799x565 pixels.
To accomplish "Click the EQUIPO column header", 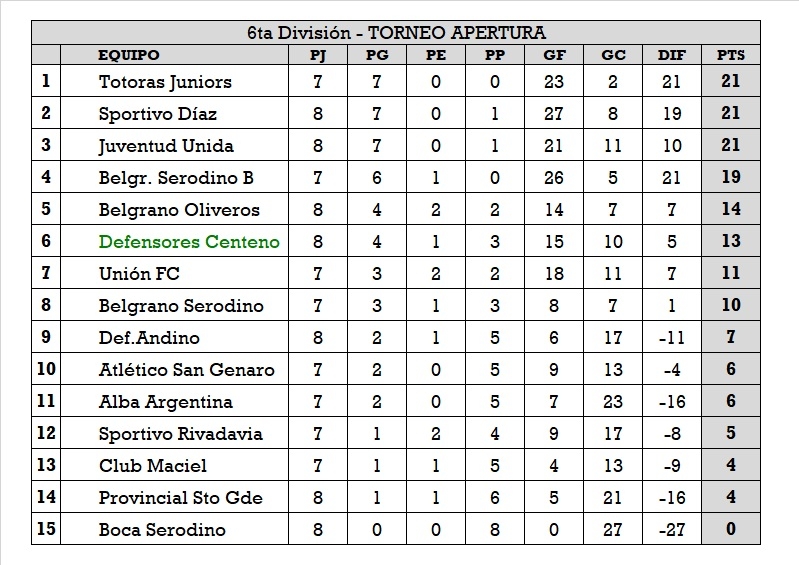I will click(x=129, y=55).
